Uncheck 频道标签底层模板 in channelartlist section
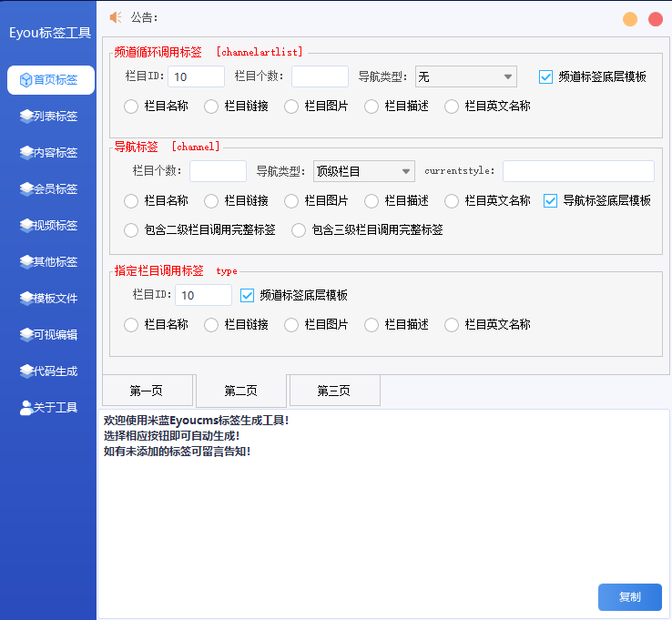Image resolution: width=672 pixels, height=620 pixels. tap(545, 77)
